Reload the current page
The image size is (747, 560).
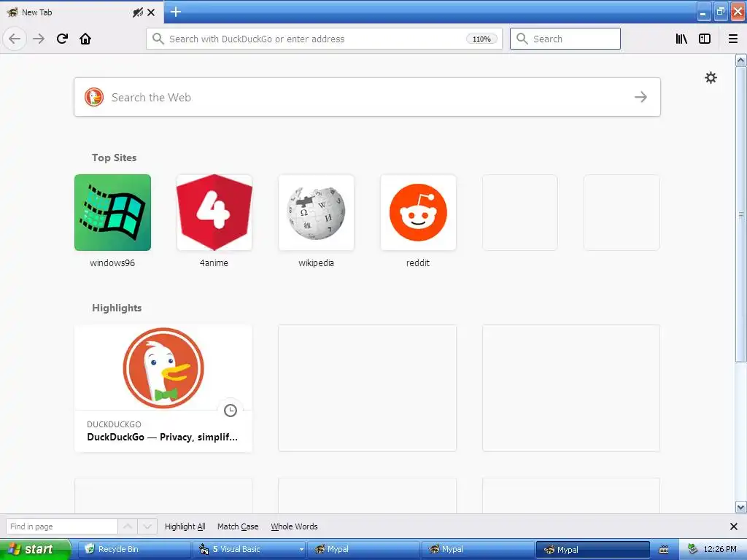pyautogui.click(x=62, y=39)
